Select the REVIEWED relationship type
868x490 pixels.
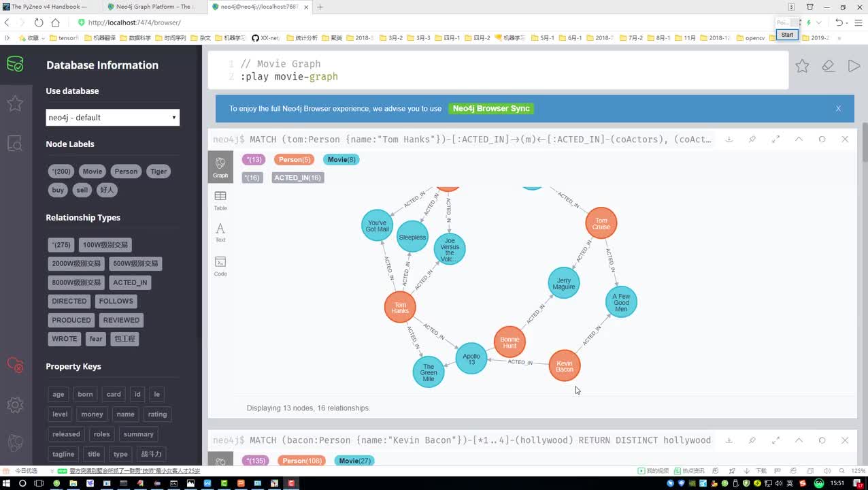(x=122, y=320)
